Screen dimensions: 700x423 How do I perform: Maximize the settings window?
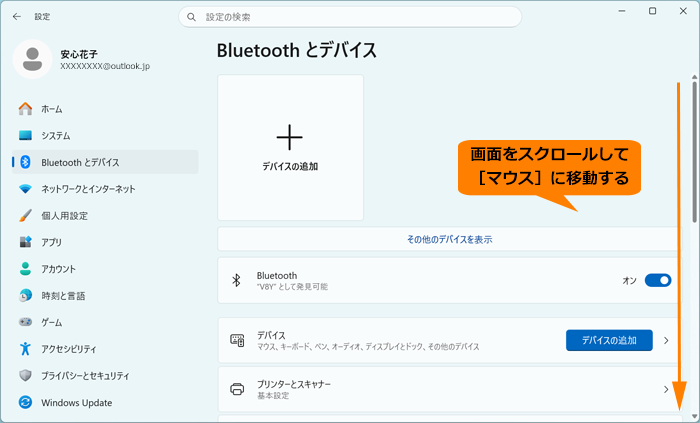click(652, 11)
